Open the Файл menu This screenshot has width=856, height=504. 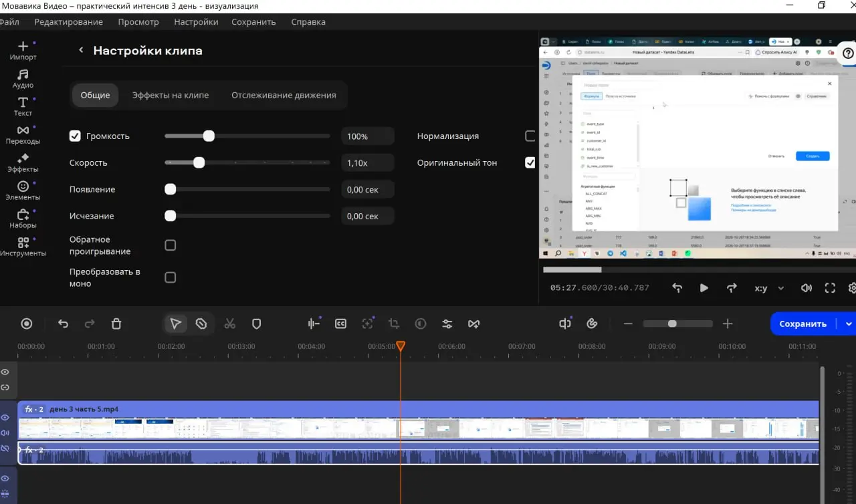(9, 22)
